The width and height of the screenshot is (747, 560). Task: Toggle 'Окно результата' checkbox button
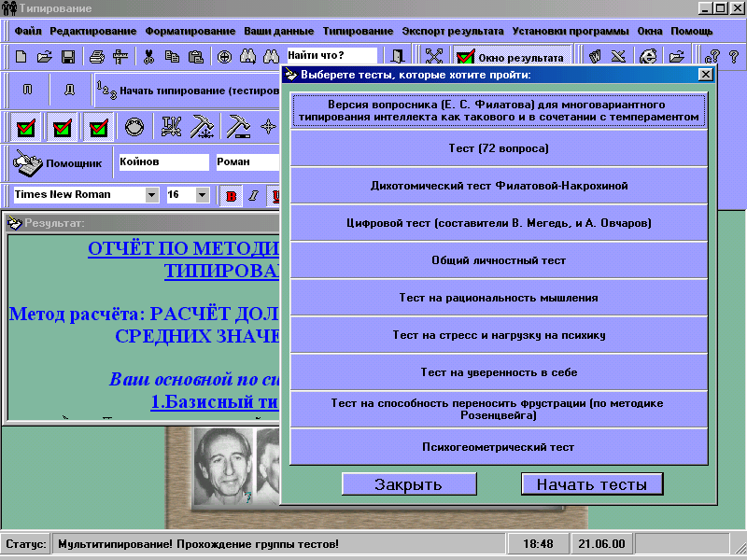click(x=511, y=57)
